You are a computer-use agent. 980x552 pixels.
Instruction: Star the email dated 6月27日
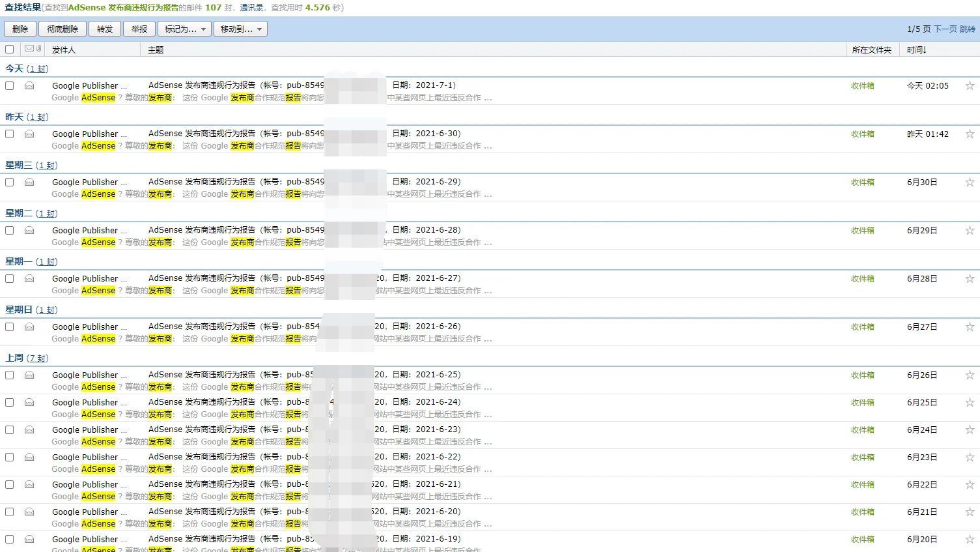[970, 327]
